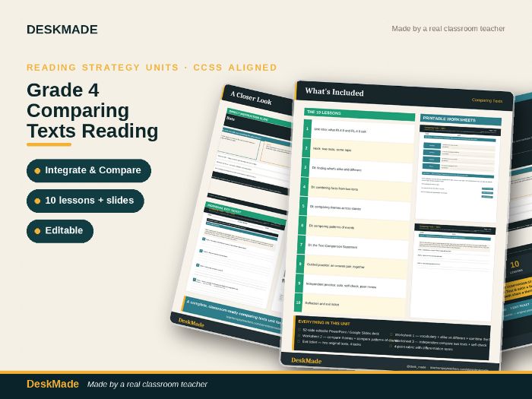The height and width of the screenshot is (399, 532).
Task: Select lesson number 8 badge
Action: [299, 264]
